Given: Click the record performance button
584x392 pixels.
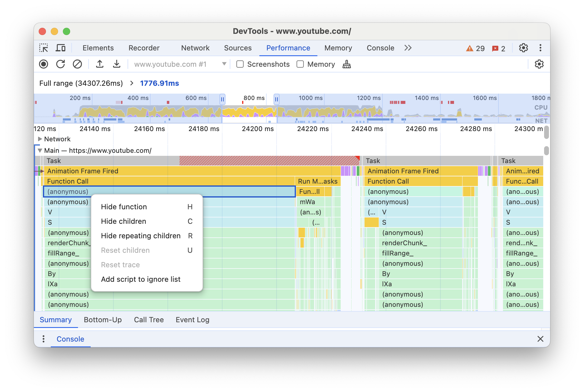Looking at the screenshot, I should coord(44,64).
